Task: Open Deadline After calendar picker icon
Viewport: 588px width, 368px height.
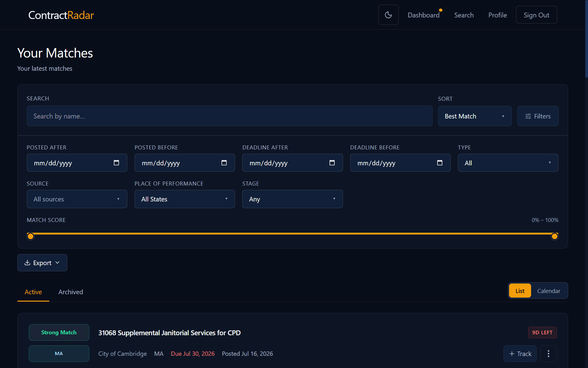Action: coord(332,163)
